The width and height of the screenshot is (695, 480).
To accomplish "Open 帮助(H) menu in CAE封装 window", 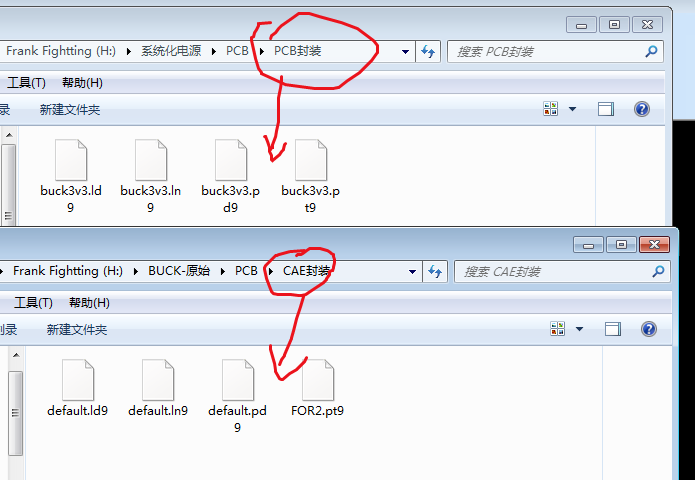I will tap(90, 303).
